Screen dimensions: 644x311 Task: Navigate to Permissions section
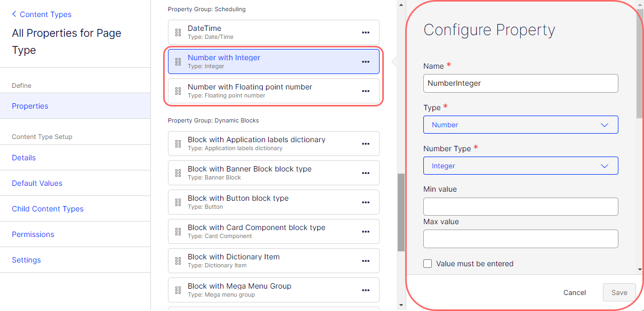(33, 234)
